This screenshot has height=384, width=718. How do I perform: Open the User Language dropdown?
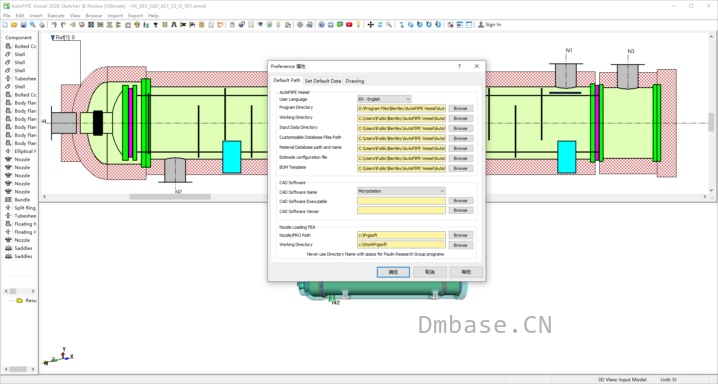coord(384,99)
